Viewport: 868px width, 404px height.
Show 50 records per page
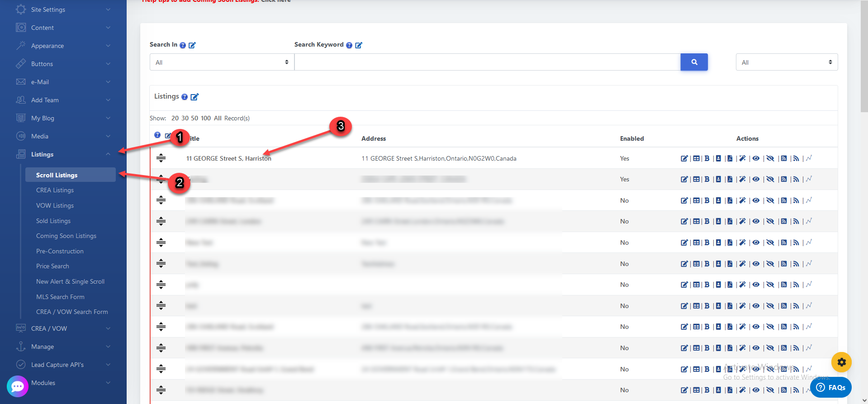click(194, 118)
